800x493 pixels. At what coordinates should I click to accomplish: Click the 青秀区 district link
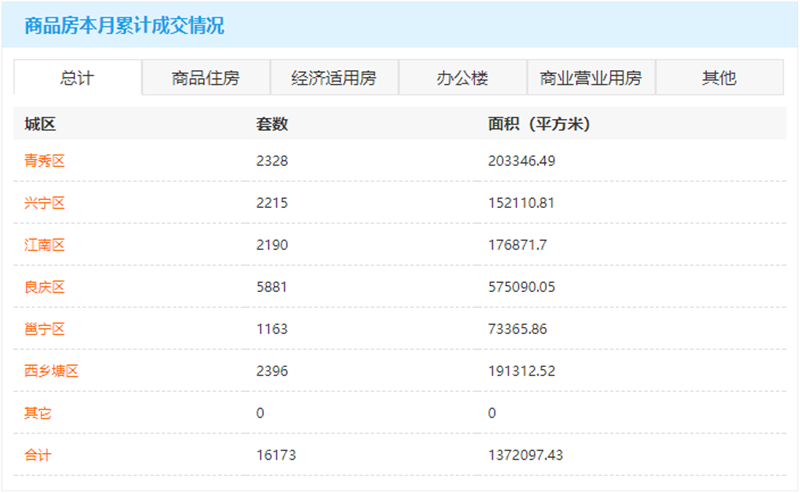(45, 160)
